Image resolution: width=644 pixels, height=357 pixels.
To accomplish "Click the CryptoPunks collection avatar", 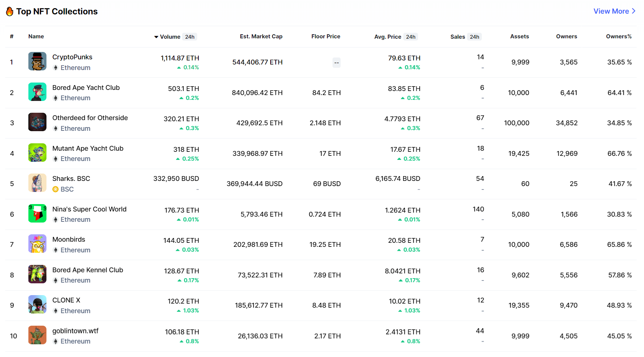I will pyautogui.click(x=37, y=61).
